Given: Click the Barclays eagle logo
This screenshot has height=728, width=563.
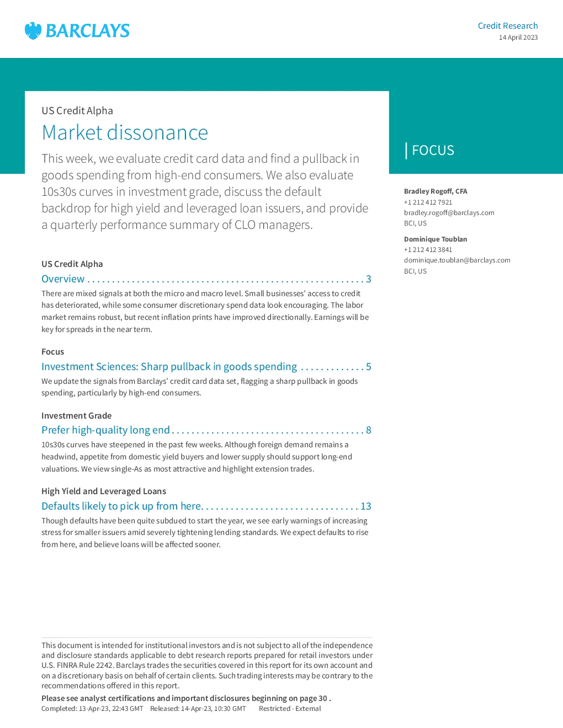Looking at the screenshot, I should pos(33,30).
